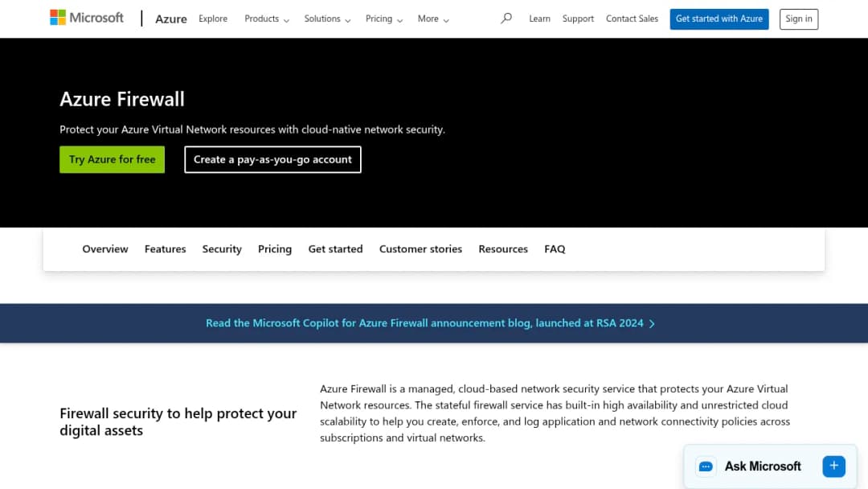Open the Resources tab
This screenshot has height=489, width=868.
(503, 249)
